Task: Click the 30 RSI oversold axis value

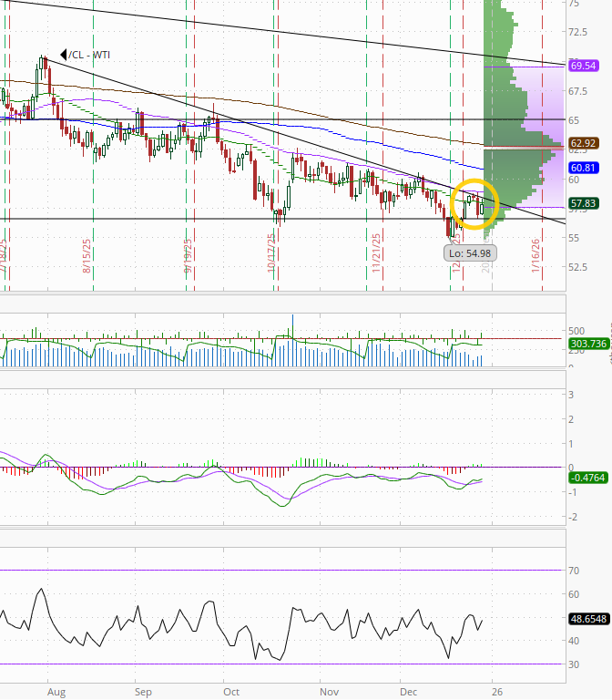Action: (x=574, y=664)
